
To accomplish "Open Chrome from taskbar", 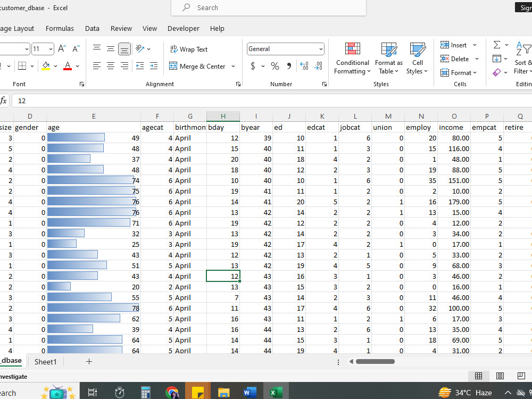I will click(172, 393).
